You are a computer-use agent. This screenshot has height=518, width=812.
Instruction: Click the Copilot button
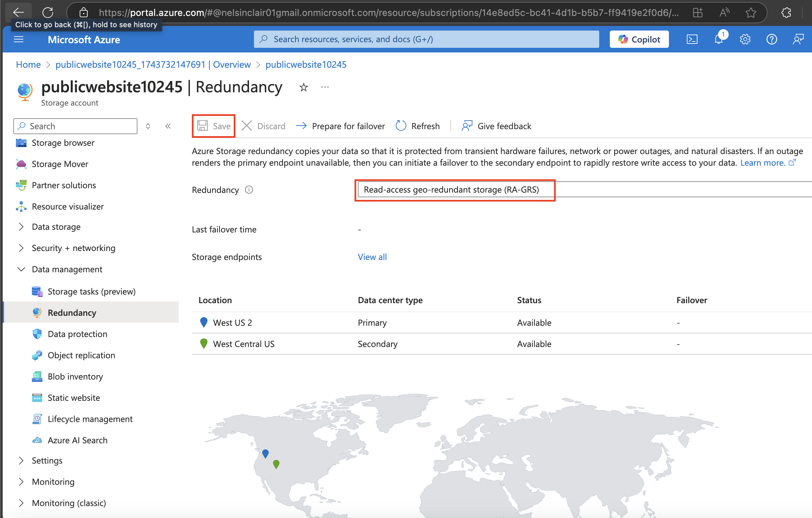pos(639,40)
